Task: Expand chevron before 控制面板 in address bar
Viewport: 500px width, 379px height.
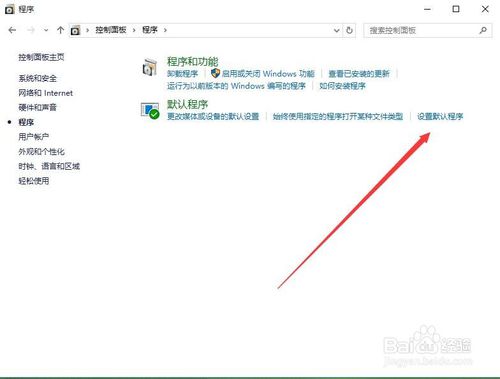Action: click(88, 30)
